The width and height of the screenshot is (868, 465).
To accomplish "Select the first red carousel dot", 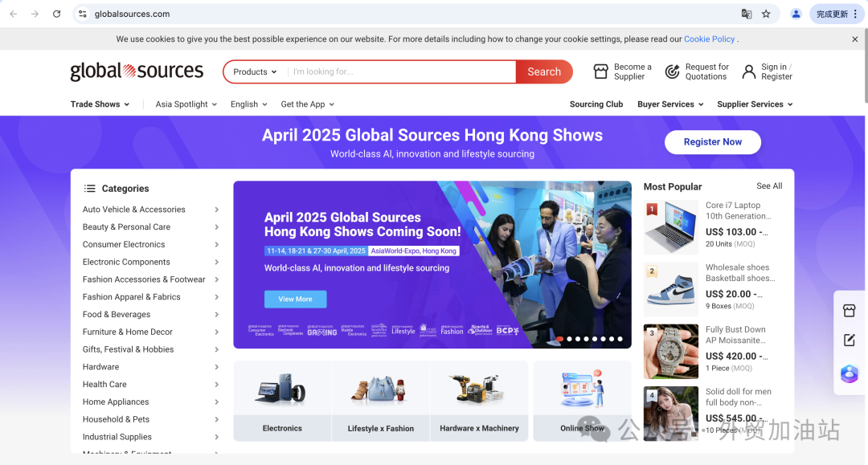I will tap(559, 339).
